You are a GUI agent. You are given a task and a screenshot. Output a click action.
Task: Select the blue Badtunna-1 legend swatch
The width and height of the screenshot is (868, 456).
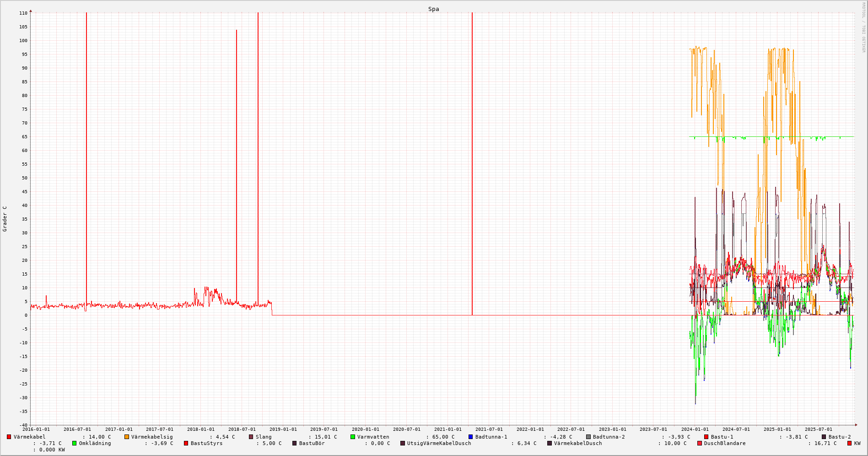pos(471,437)
